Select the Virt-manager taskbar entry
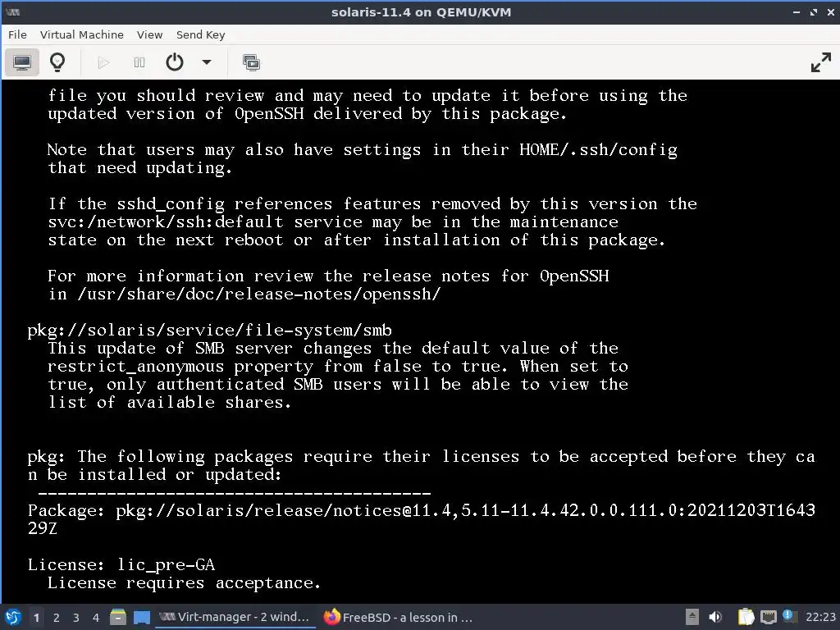Image resolution: width=840 pixels, height=630 pixels. click(x=235, y=617)
